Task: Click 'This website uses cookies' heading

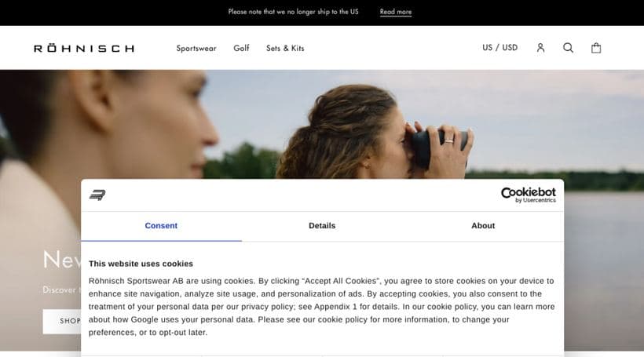Action: tap(141, 264)
